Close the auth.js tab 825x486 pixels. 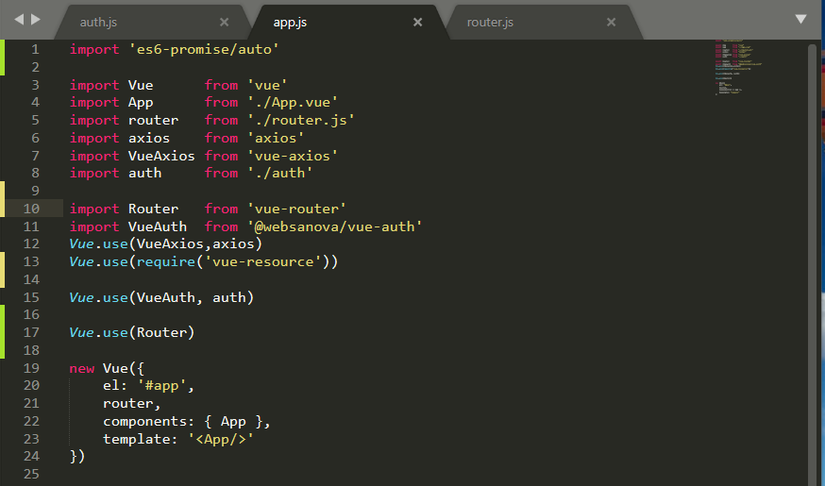(224, 22)
